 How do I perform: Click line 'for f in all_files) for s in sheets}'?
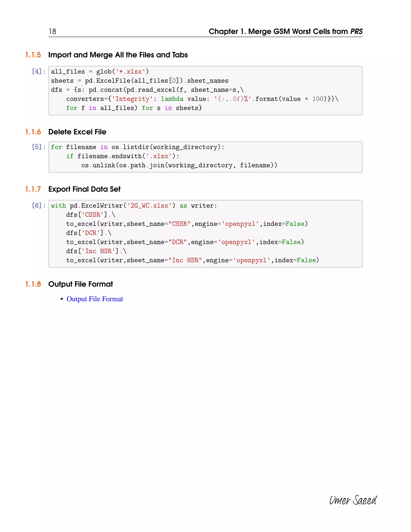134,108
